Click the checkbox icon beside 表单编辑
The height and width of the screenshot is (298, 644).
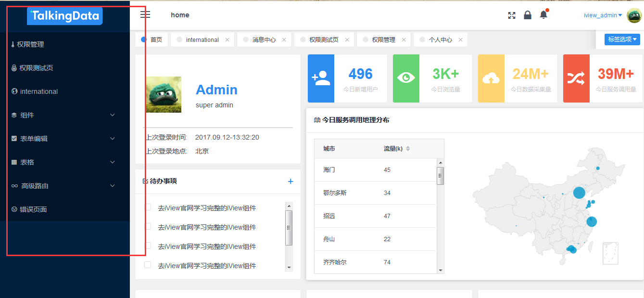14,139
